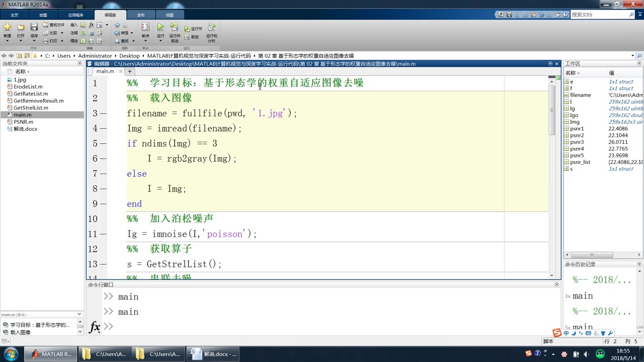Click 运行节 (Run Section) button

pyautogui.click(x=193, y=29)
